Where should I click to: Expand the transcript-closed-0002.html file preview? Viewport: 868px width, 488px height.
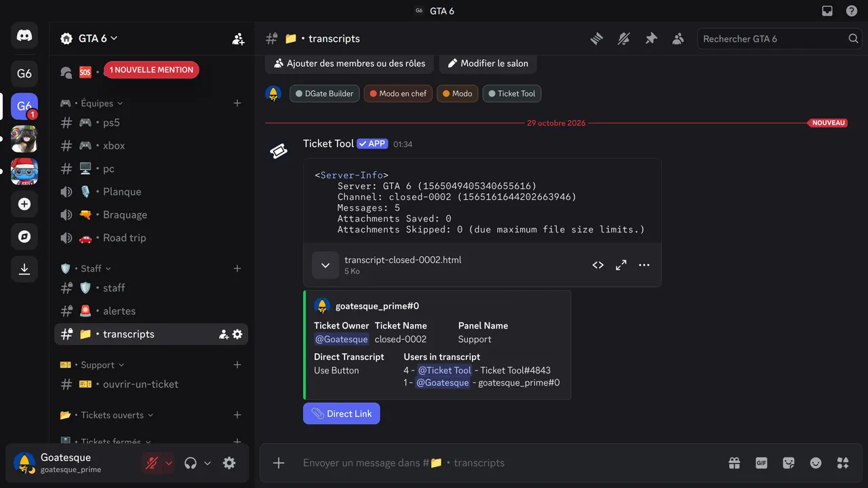(325, 265)
